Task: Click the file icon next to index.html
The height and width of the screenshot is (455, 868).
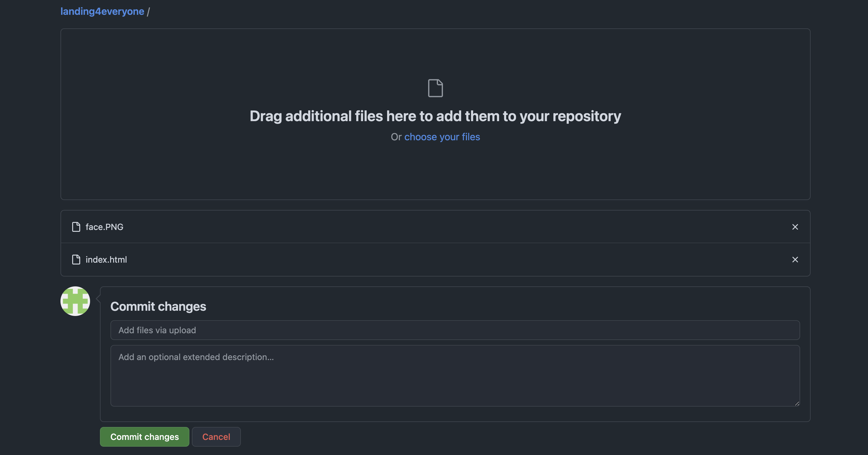Action: [x=76, y=260]
